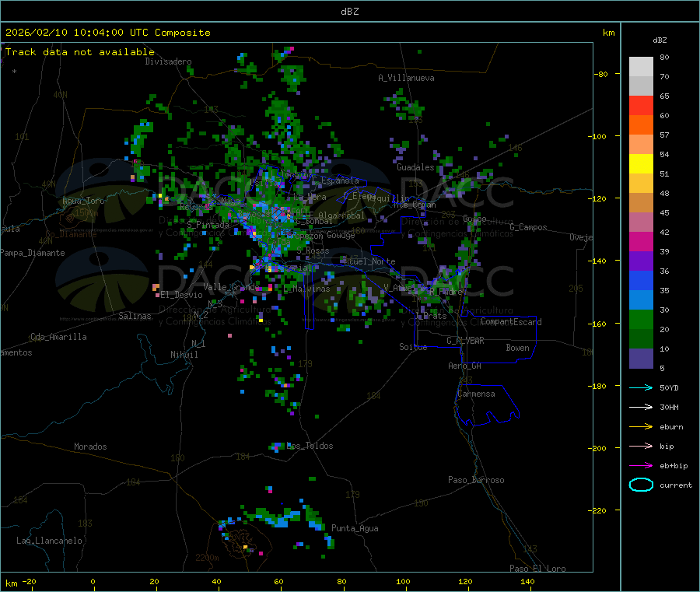The image size is (700, 592).
Task: Click the Los_Toldos place label
Action: pos(310,446)
